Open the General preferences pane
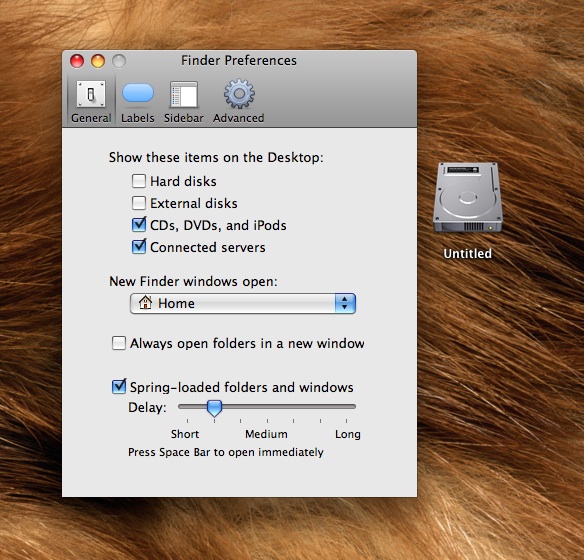This screenshot has width=584, height=560. click(91, 101)
